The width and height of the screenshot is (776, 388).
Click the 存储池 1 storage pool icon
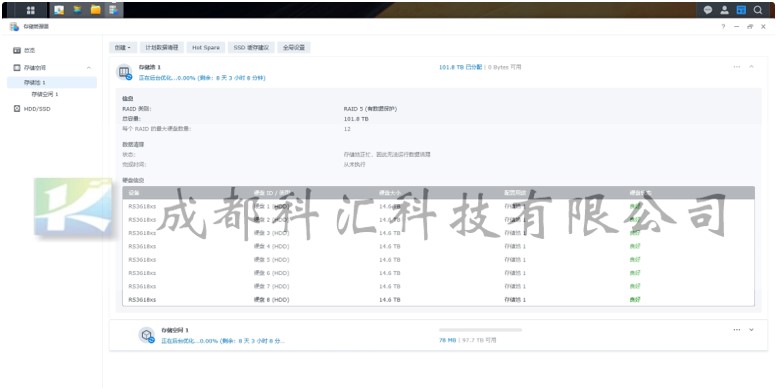point(124,72)
